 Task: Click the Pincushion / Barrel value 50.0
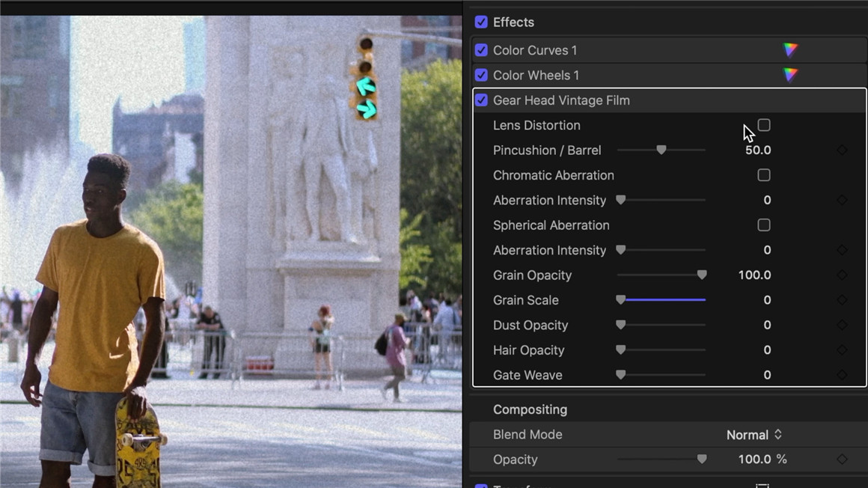pos(757,150)
